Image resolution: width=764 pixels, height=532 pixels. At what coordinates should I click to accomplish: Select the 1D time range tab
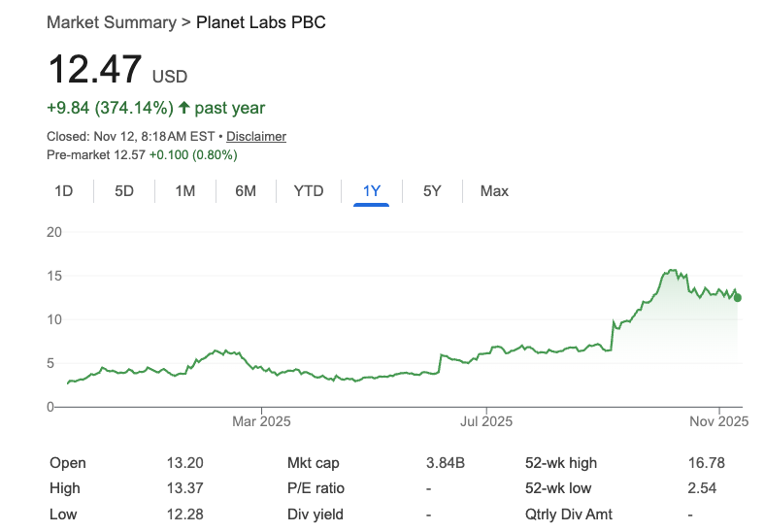coord(63,191)
